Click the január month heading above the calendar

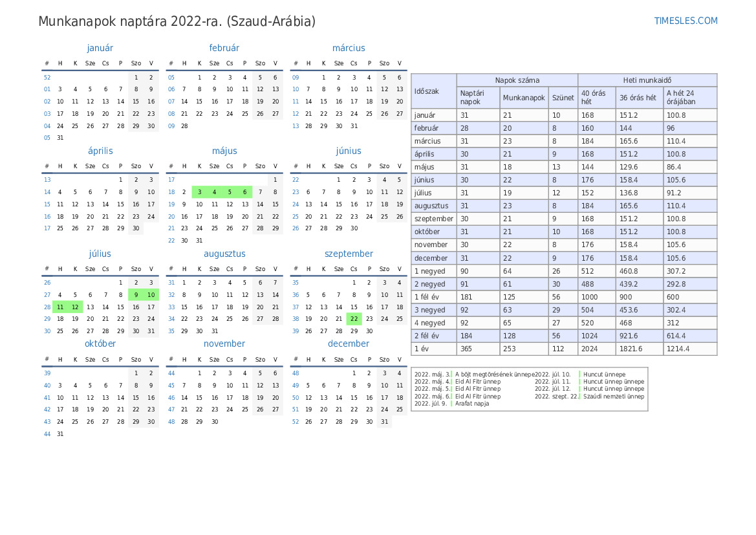tap(100, 48)
